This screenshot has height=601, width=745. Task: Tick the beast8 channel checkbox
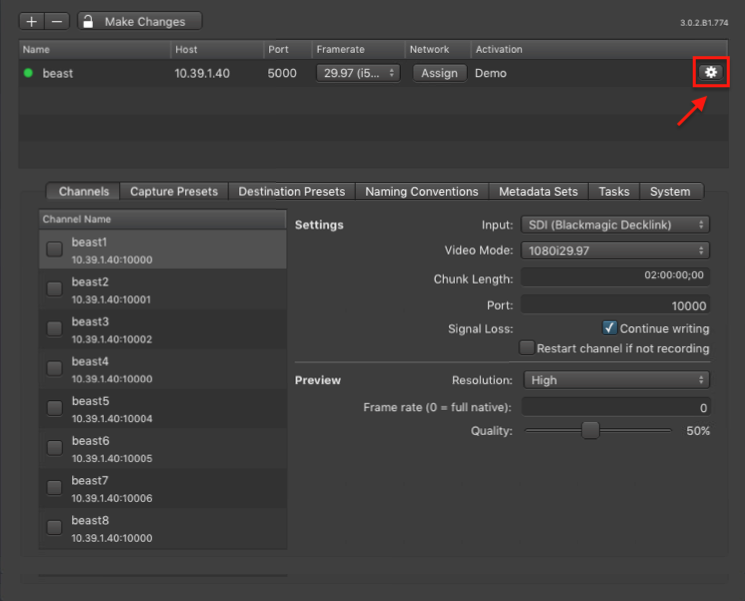click(x=54, y=527)
